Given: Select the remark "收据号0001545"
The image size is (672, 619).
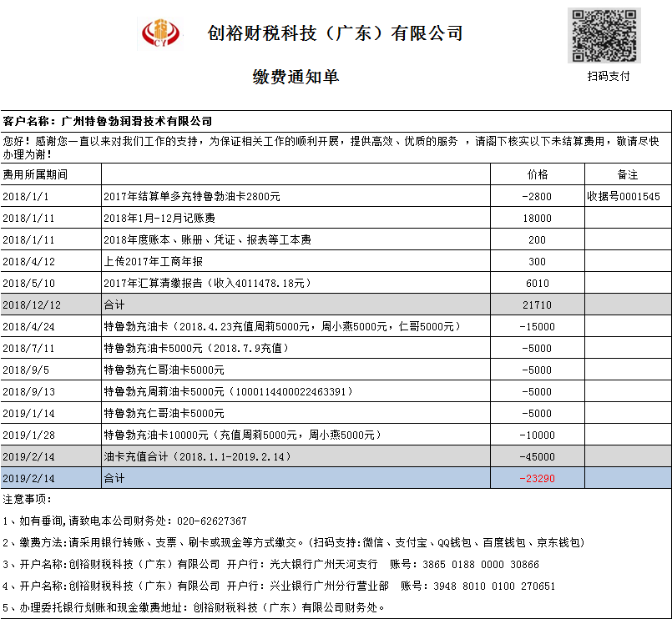Looking at the screenshot, I should (x=624, y=197).
